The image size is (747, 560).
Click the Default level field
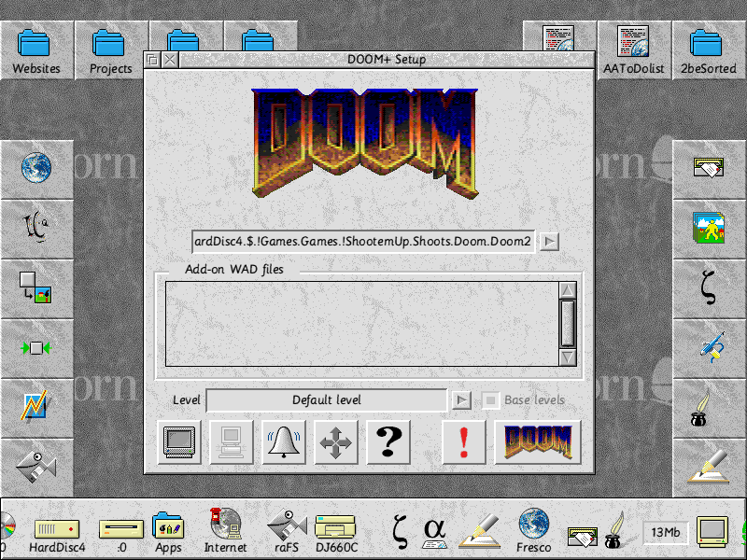(327, 400)
